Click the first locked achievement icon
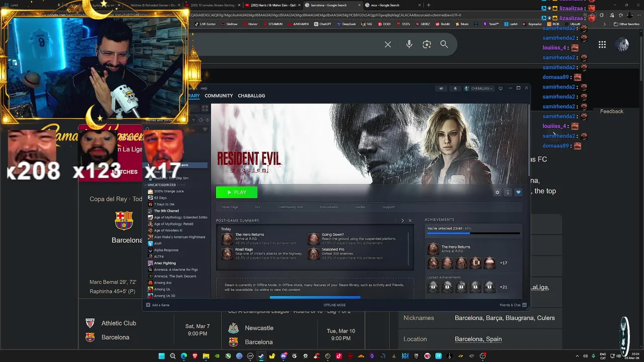The image size is (644, 362). [433, 287]
